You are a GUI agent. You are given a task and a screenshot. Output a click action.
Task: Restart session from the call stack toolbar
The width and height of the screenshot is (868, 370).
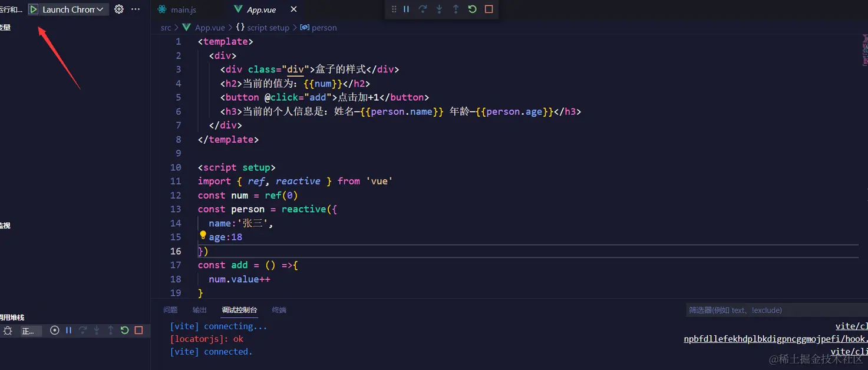pyautogui.click(x=124, y=331)
